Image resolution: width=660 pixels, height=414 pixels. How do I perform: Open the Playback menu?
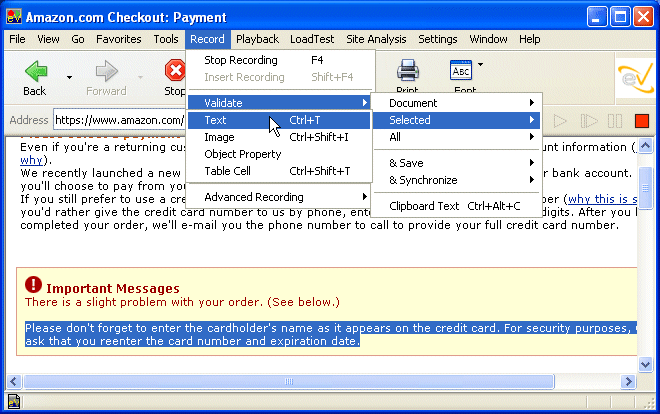[258, 39]
